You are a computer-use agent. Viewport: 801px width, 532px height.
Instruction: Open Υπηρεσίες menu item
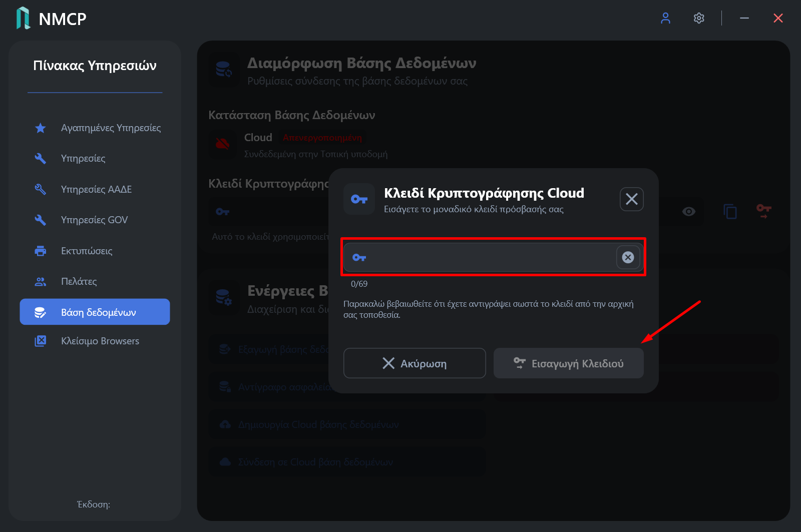[95, 159]
